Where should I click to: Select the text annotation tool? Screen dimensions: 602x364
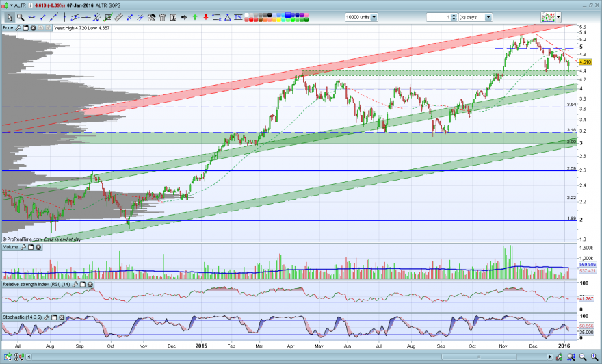[x=173, y=17]
